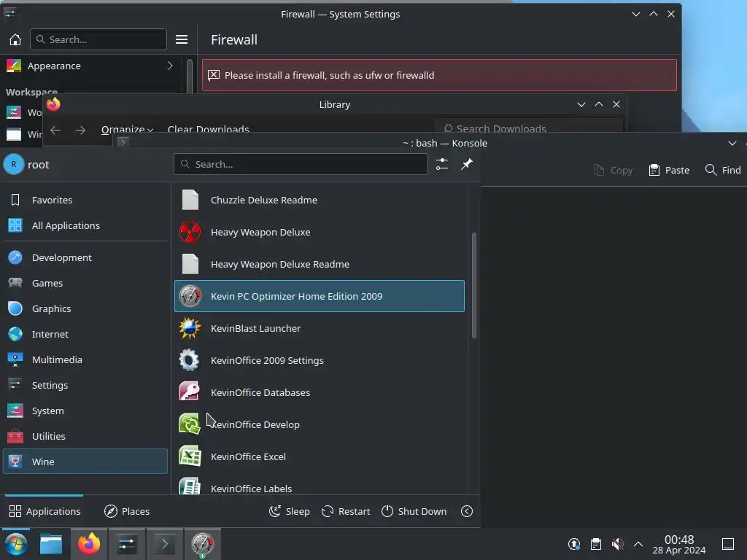747x560 pixels.
Task: Open Organize dropdown in Library window
Action: click(x=127, y=129)
